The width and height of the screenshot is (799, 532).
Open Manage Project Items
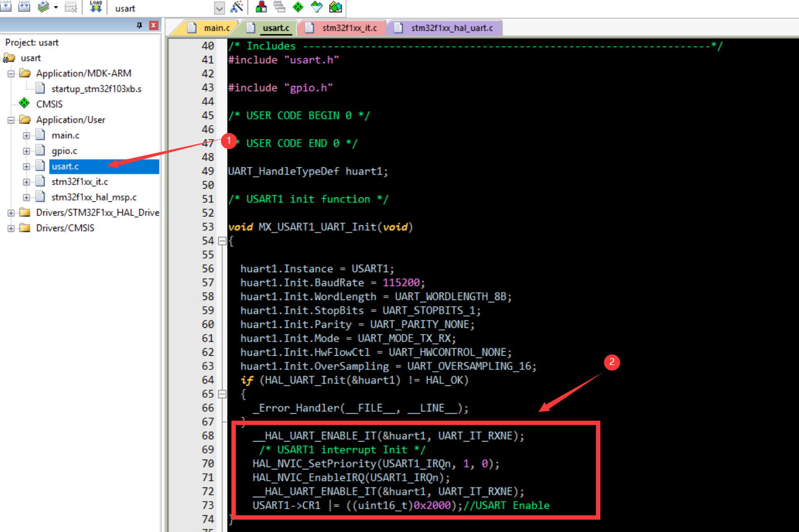coord(260,7)
